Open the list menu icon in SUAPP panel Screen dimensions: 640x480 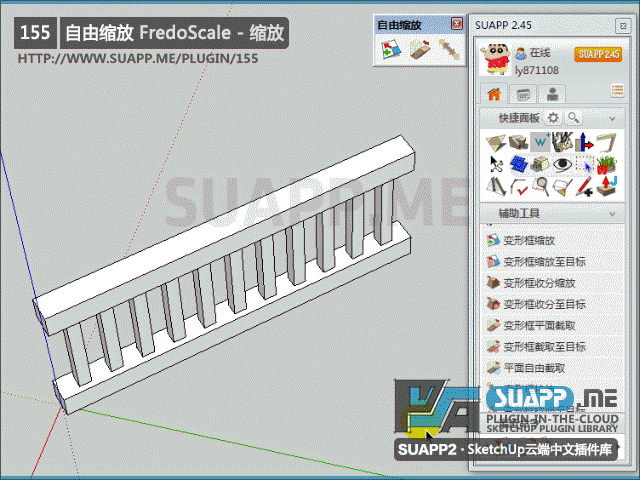617,91
